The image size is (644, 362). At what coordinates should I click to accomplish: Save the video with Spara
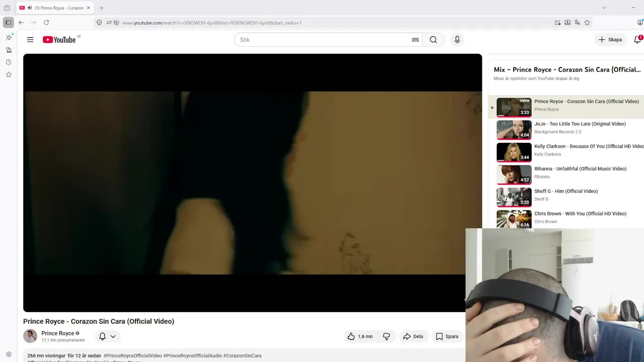click(x=447, y=336)
